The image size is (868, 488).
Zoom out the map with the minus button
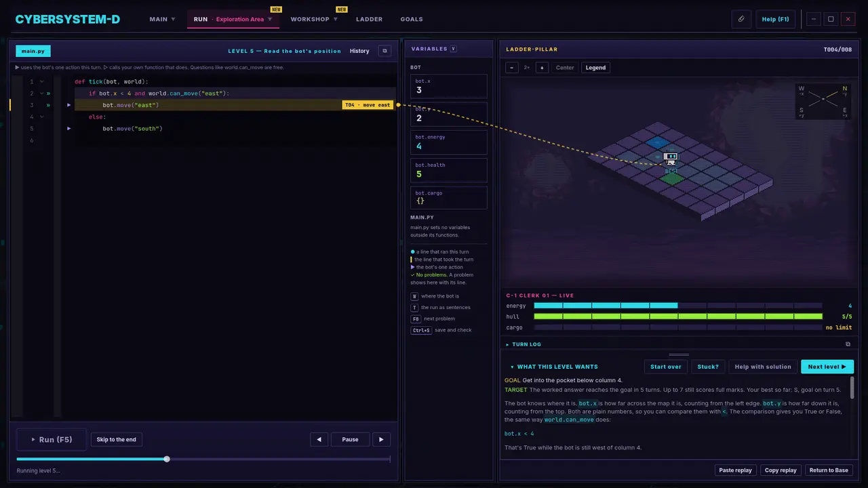(x=512, y=68)
